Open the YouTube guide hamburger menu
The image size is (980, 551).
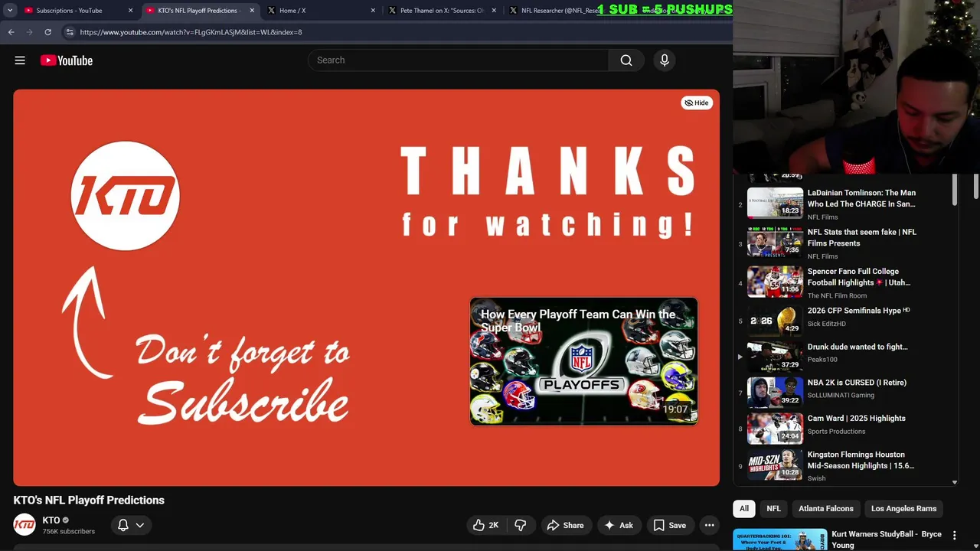tap(20, 60)
